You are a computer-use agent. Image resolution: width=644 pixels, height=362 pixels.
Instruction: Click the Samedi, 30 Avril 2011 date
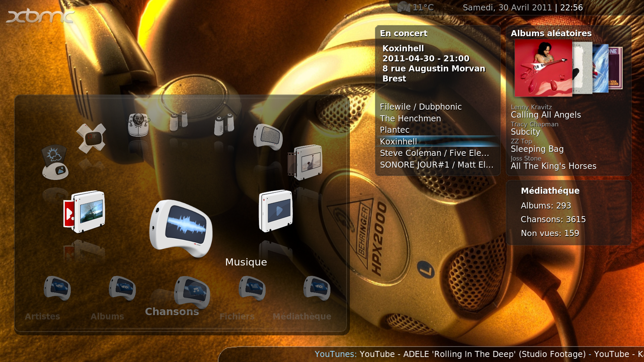(x=507, y=7)
